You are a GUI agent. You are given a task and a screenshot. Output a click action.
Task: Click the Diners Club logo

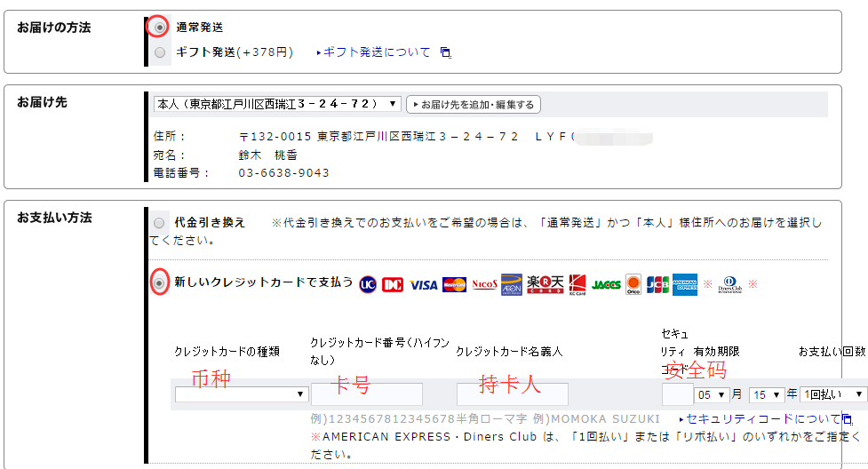pos(730,284)
